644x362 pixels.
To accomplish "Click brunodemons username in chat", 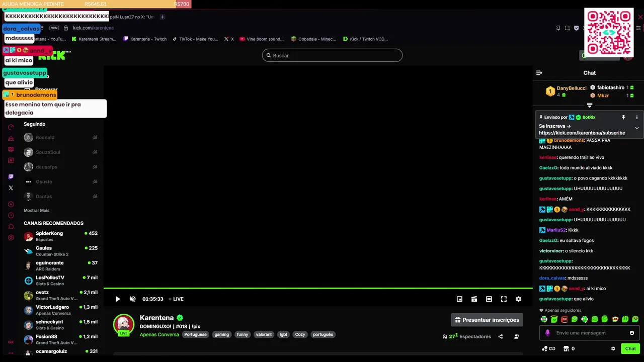I will point(569,140).
